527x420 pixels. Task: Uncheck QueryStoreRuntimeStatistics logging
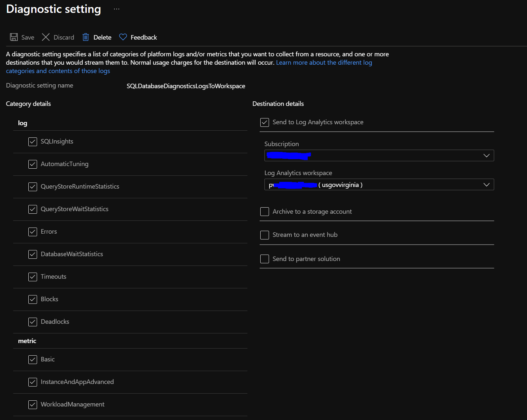coord(33,187)
